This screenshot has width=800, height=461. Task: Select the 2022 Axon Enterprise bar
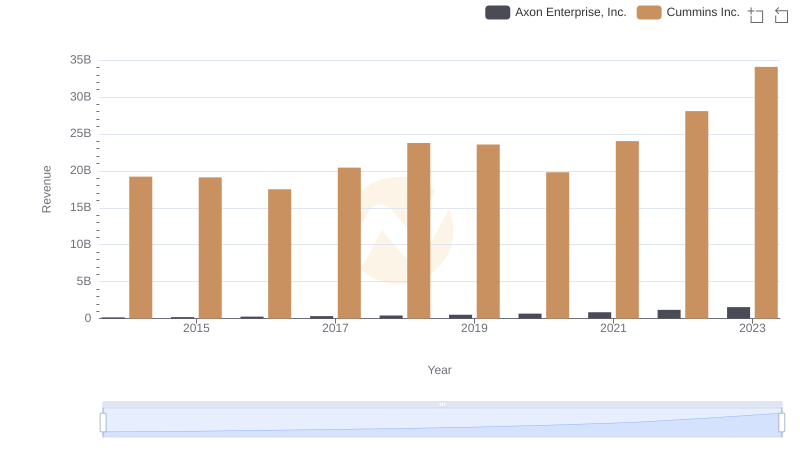coord(669,314)
